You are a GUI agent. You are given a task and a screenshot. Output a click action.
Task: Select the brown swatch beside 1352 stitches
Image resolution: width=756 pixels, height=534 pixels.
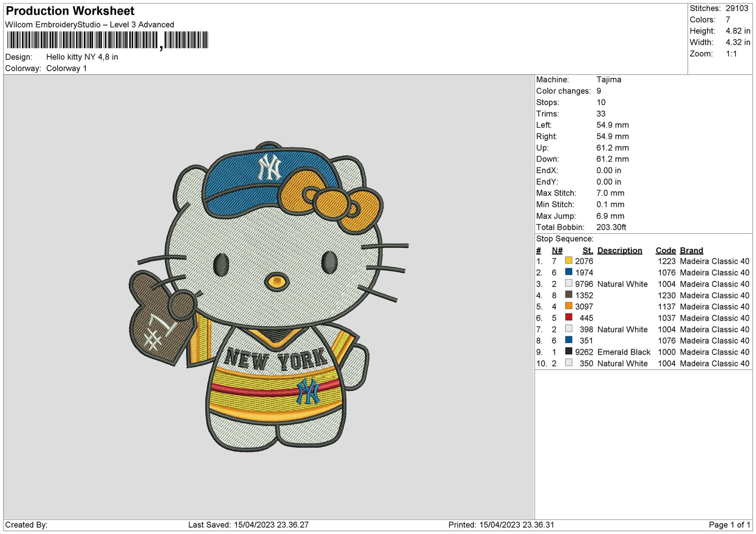tap(569, 294)
